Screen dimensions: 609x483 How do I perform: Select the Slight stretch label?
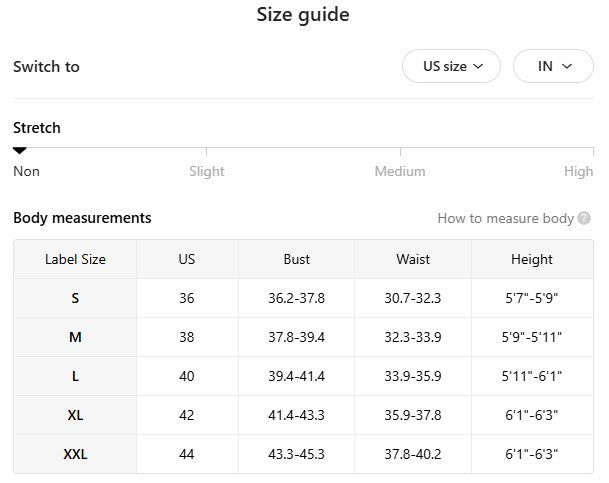(207, 171)
